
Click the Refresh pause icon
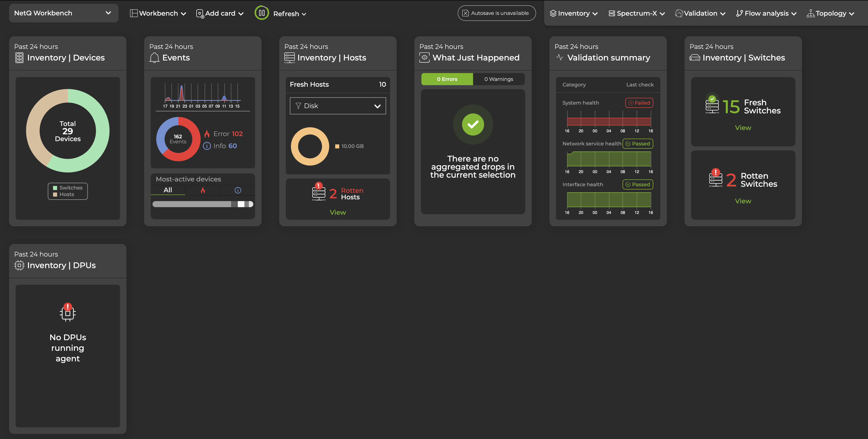[261, 13]
